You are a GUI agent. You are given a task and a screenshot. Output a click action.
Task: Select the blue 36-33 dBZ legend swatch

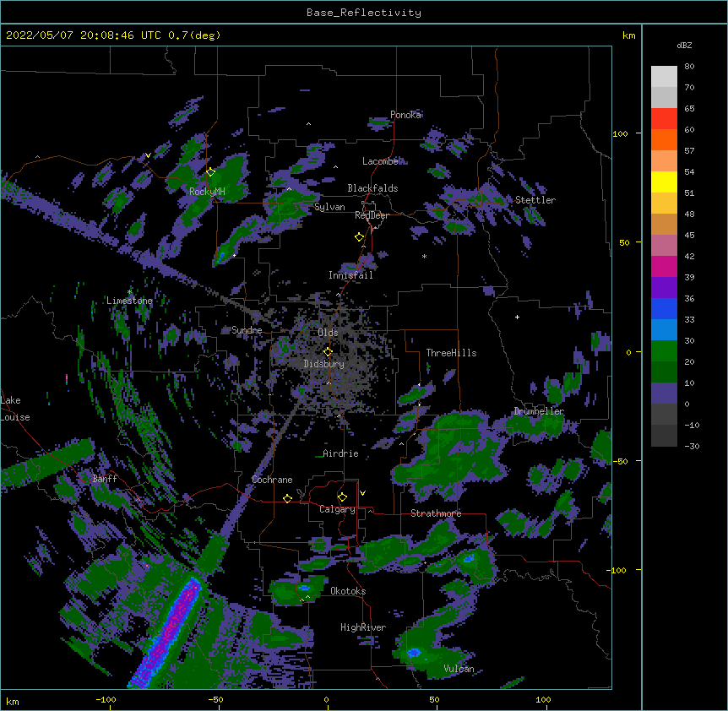pyautogui.click(x=664, y=308)
